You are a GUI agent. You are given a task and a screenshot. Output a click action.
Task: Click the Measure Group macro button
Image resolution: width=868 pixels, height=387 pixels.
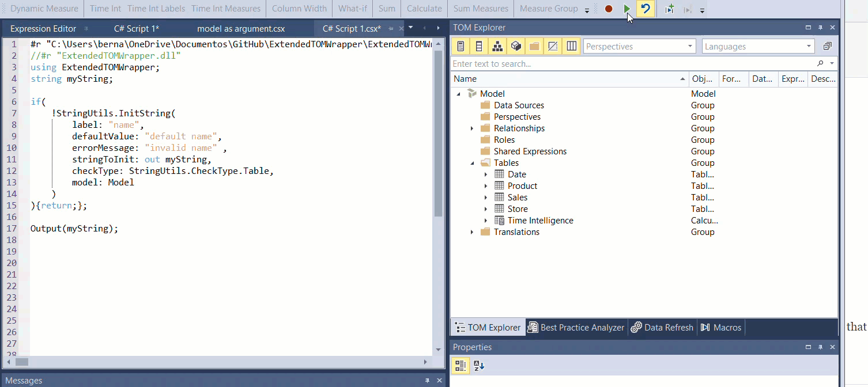point(548,9)
